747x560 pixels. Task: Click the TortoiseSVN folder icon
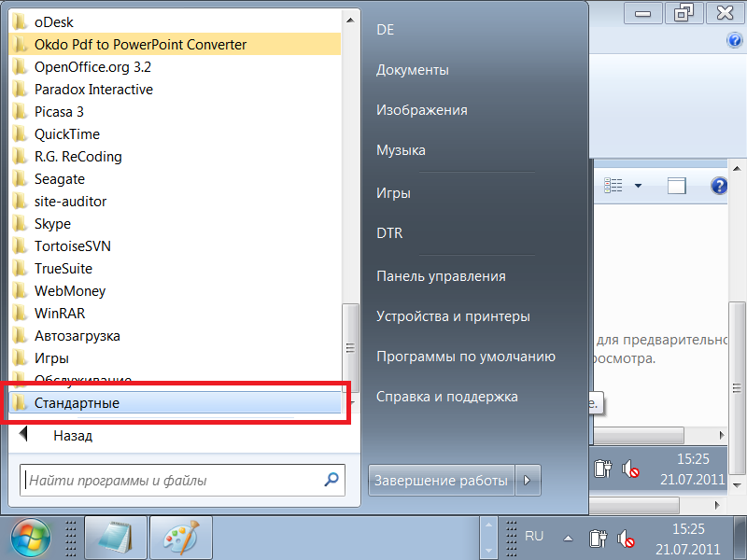pyautogui.click(x=21, y=246)
